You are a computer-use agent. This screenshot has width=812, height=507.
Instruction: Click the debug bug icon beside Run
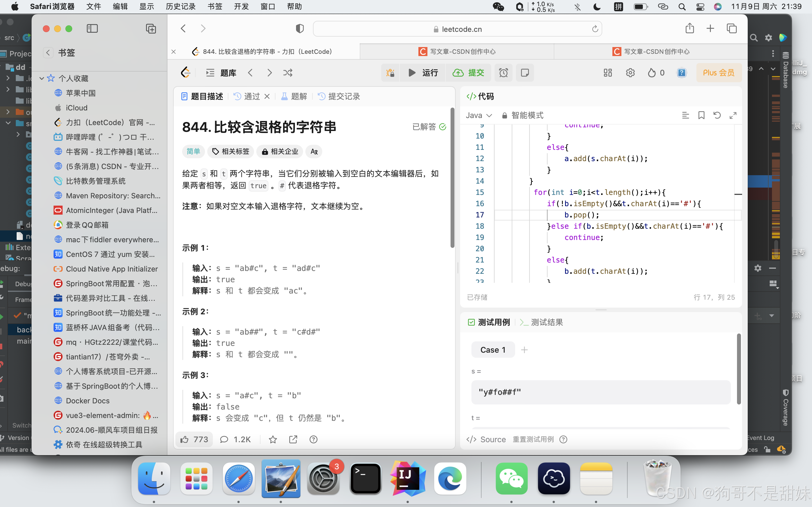[390, 73]
